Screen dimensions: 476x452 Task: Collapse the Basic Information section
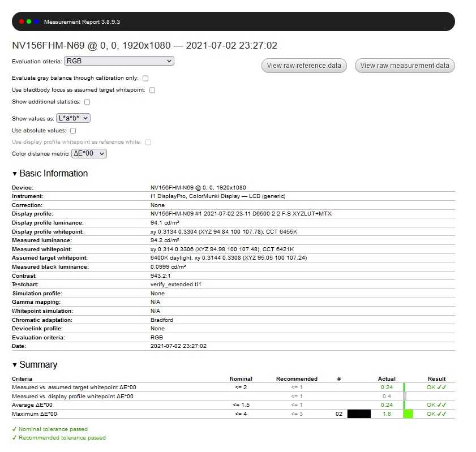(15, 174)
